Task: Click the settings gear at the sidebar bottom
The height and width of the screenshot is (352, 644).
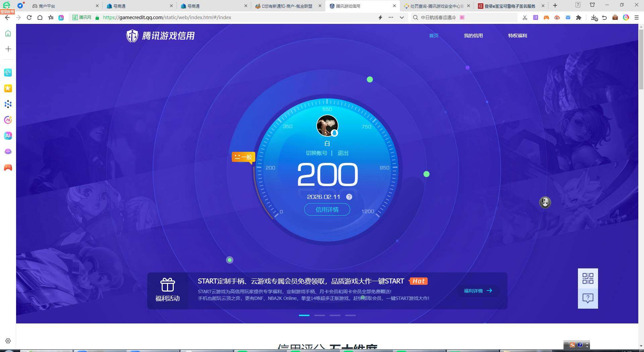Action: 8,341
